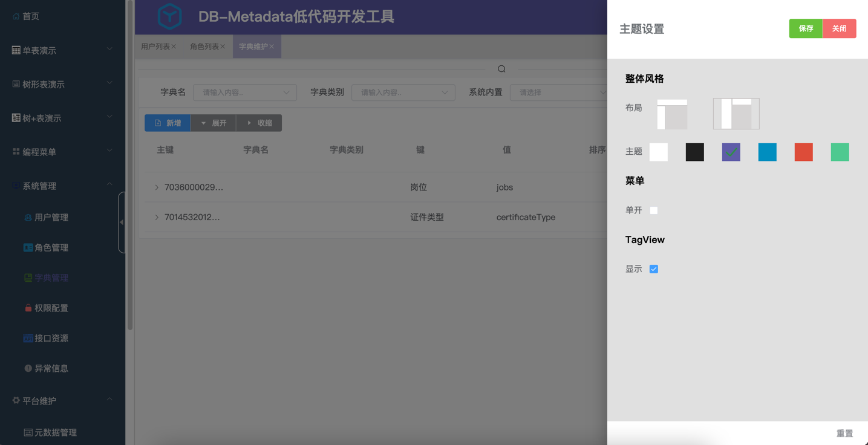Switch to the 用户列表 tab
The height and width of the screenshot is (445, 868).
[x=155, y=47]
